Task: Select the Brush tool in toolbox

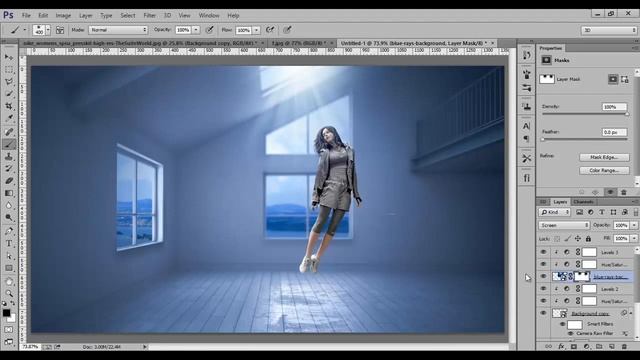Action: (9, 144)
